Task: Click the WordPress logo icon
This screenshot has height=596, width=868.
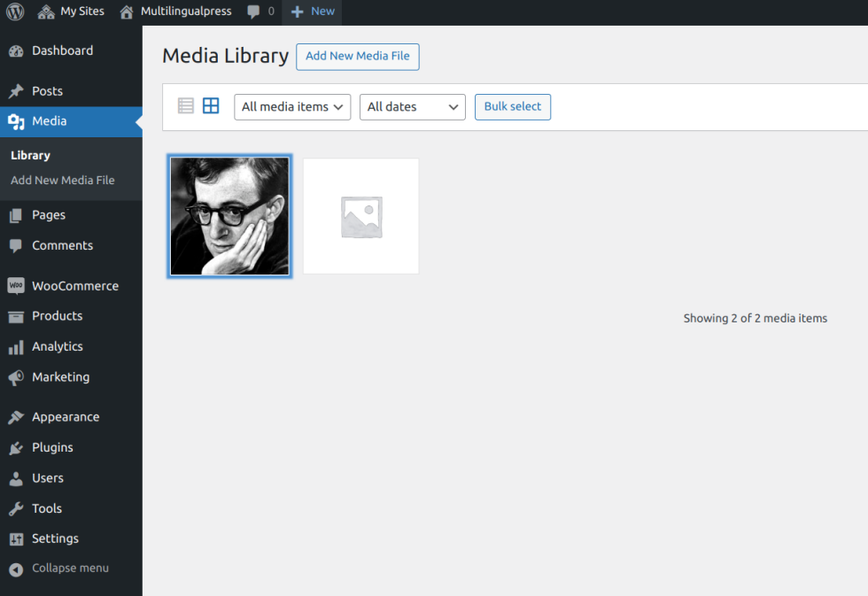Action: 15,12
